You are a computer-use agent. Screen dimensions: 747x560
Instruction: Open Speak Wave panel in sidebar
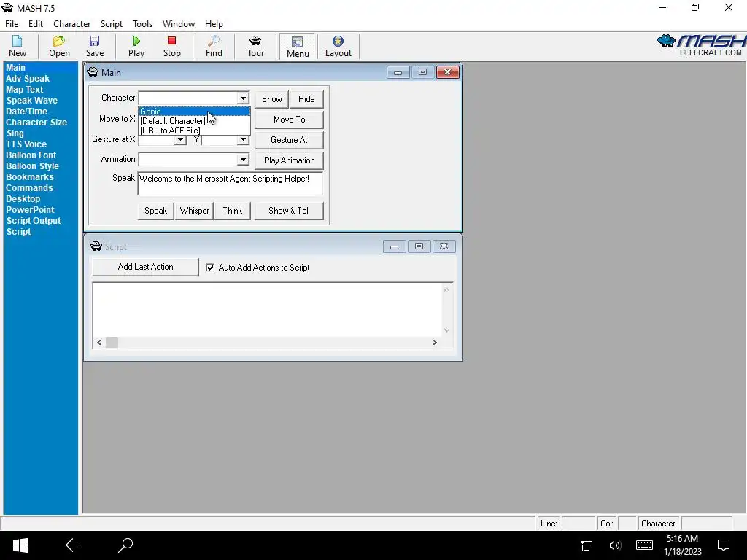[x=32, y=101]
